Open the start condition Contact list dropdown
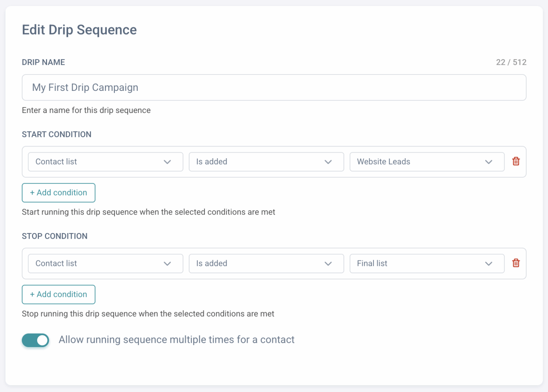This screenshot has width=548, height=392. coord(105,162)
